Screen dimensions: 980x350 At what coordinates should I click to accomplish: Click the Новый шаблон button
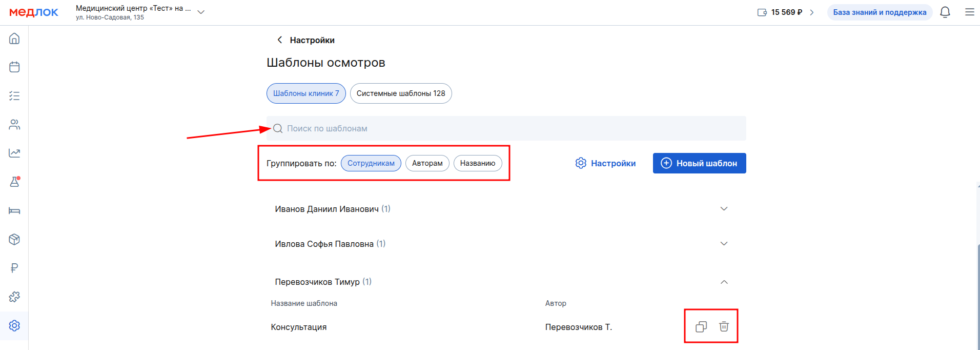click(x=699, y=163)
